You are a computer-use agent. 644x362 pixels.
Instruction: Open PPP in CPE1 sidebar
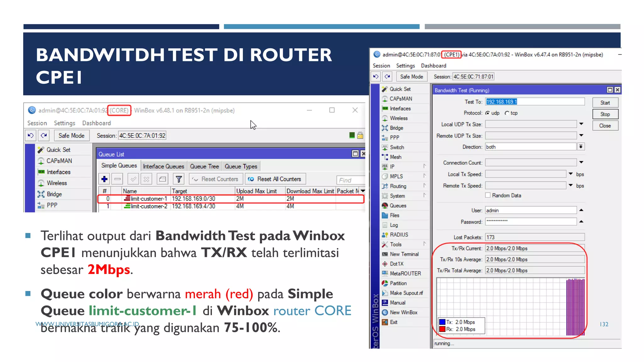coord(394,138)
